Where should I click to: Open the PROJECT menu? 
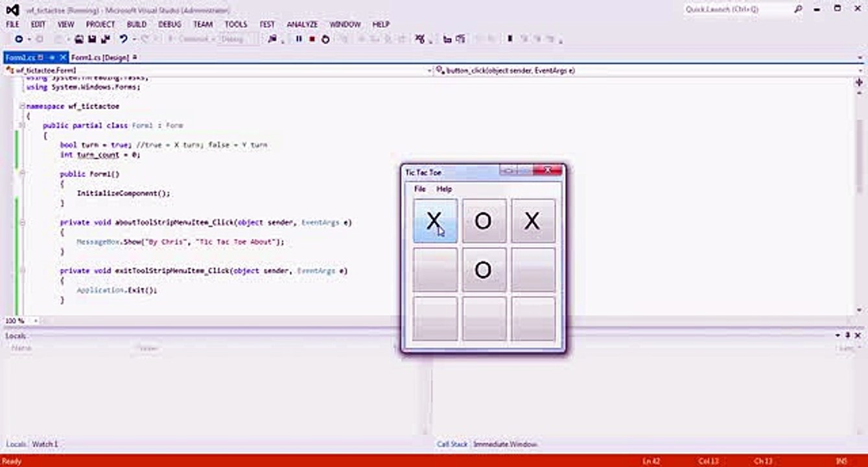(x=100, y=24)
